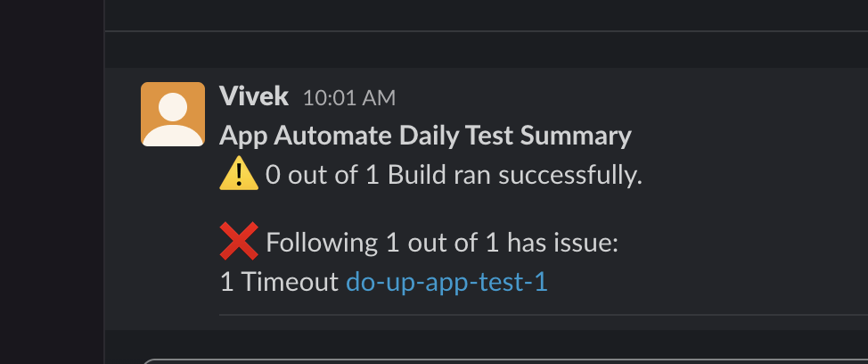868x364 pixels.
Task: Click the App Automate Daily Test Summary title
Action: point(425,136)
